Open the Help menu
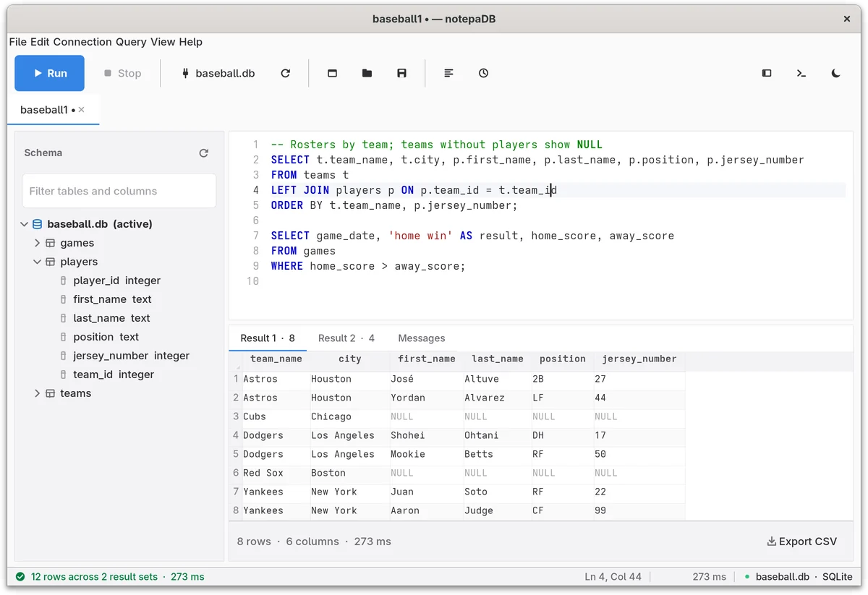Viewport: 868px width, 595px height. [191, 42]
